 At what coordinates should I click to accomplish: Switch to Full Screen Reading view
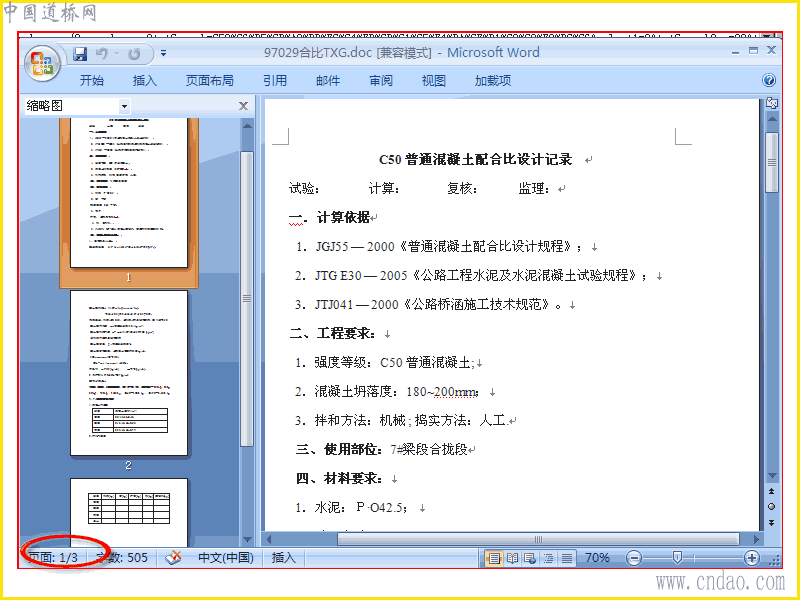click(512, 558)
